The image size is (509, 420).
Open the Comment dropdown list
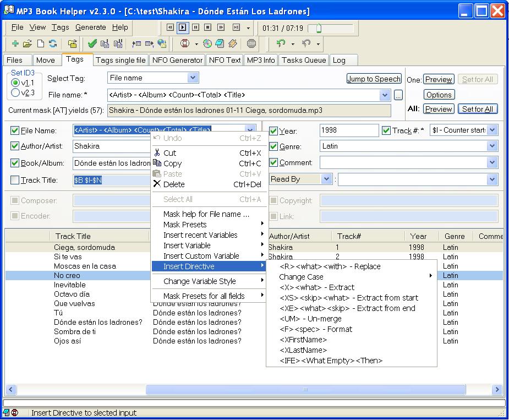pos(492,162)
